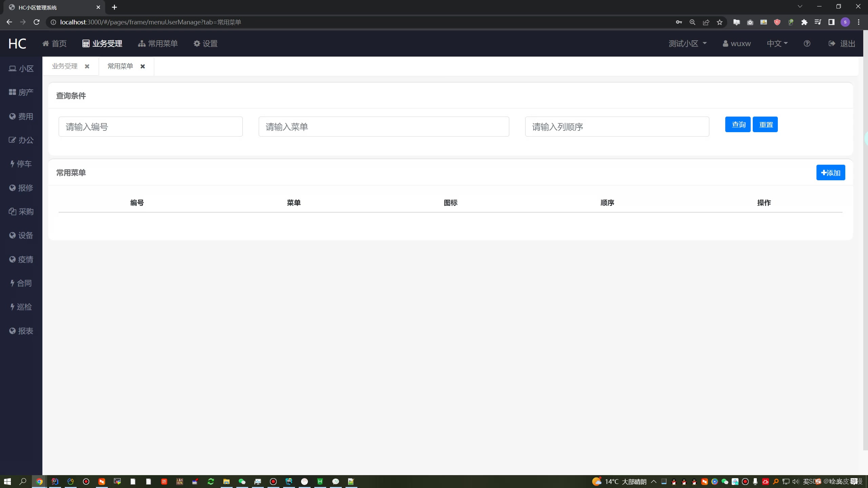This screenshot has width=868, height=488.
Task: Open 设置 from the top navigation
Action: tap(205, 43)
